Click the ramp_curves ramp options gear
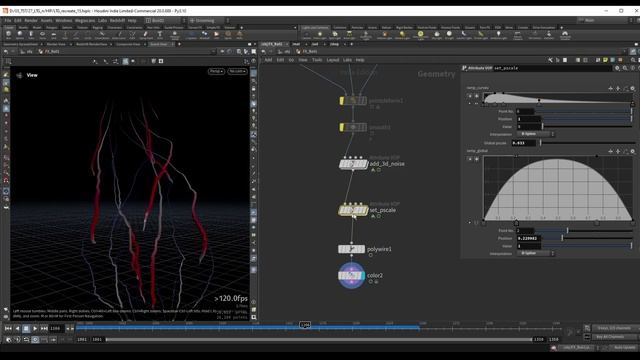This screenshot has height=360, width=640. point(633,89)
